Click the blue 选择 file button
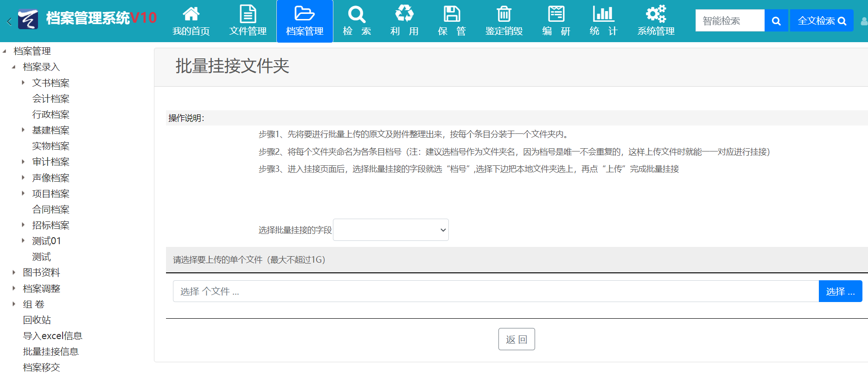 [840, 291]
